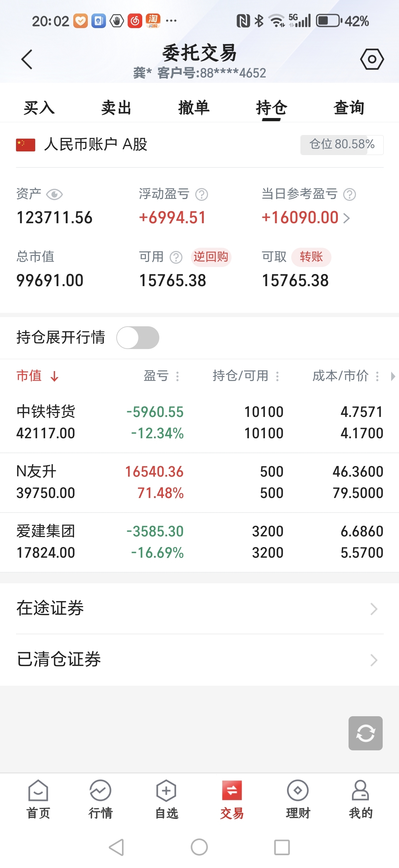Open the hexagon settings icon
399x868 pixels.
372,59
